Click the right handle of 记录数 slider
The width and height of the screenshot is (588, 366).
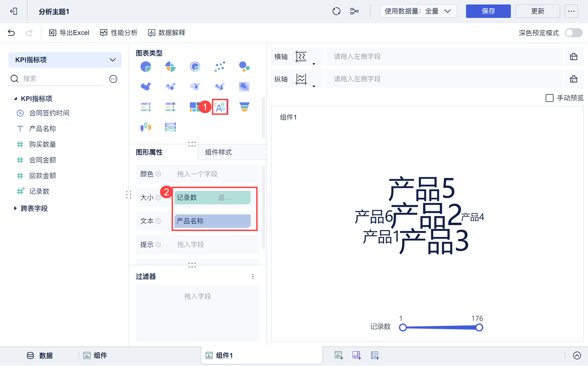479,328
